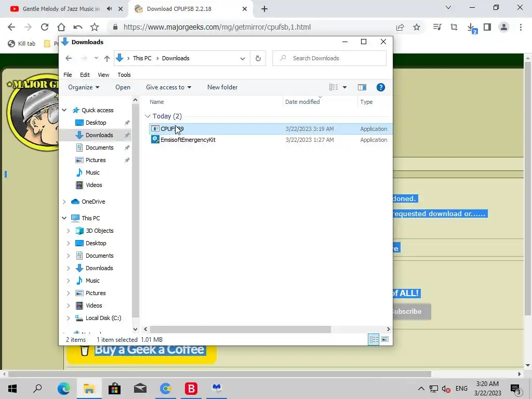Share this page icon in address bar
The height and width of the screenshot is (399, 532).
[400, 27]
